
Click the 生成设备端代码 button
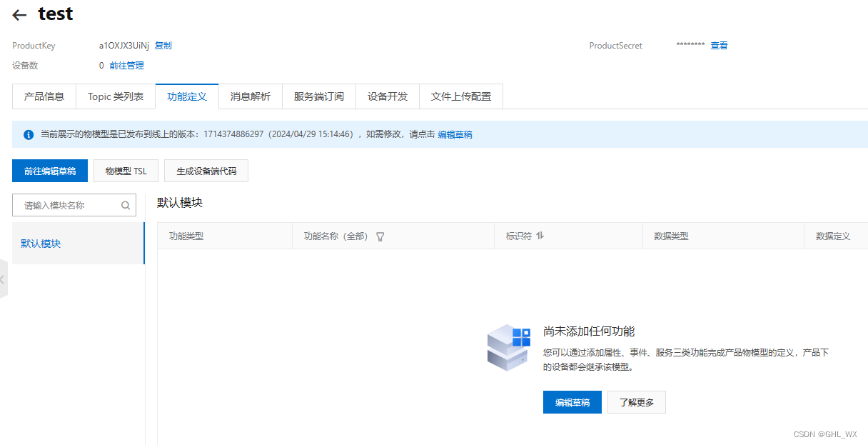point(206,171)
